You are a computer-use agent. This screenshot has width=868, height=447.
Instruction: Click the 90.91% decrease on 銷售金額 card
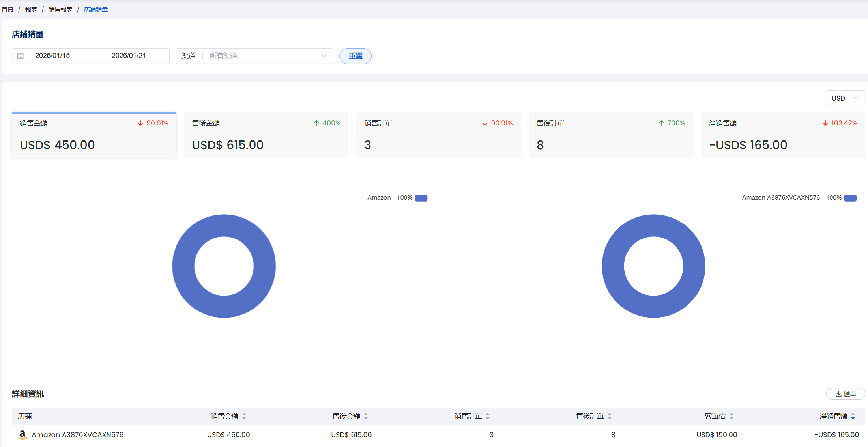153,123
